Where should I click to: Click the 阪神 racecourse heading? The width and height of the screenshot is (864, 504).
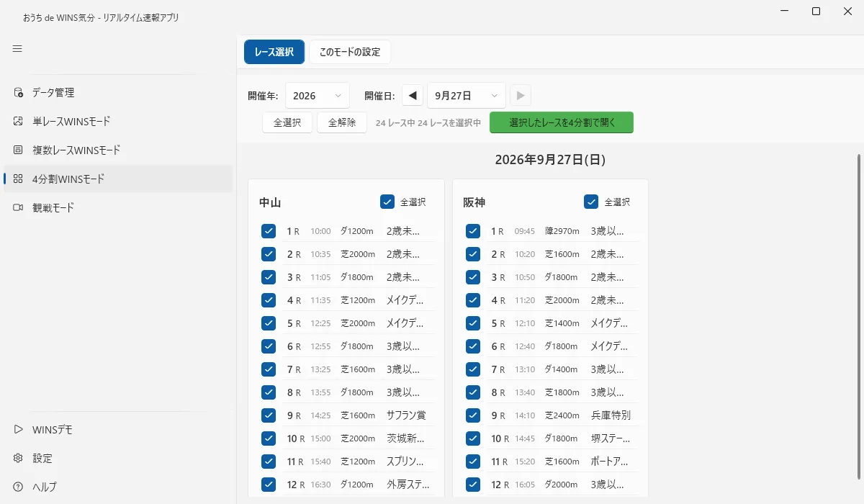[474, 202]
